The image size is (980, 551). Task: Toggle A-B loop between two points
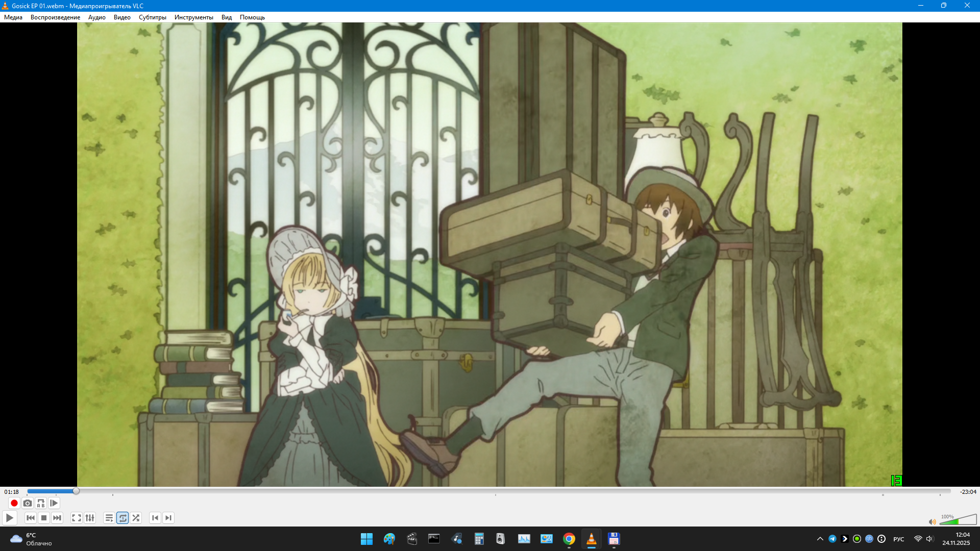point(41,504)
